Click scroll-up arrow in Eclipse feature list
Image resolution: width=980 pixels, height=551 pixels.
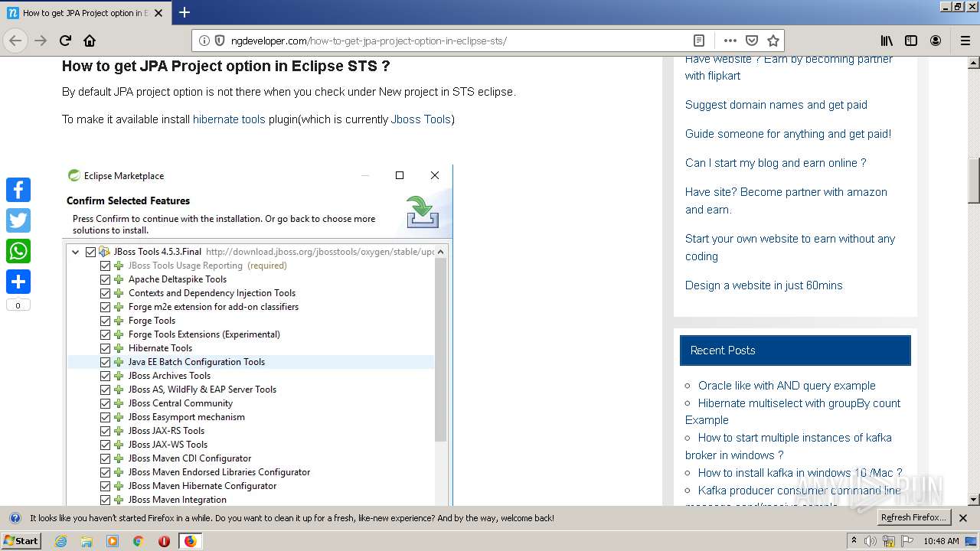pyautogui.click(x=440, y=252)
